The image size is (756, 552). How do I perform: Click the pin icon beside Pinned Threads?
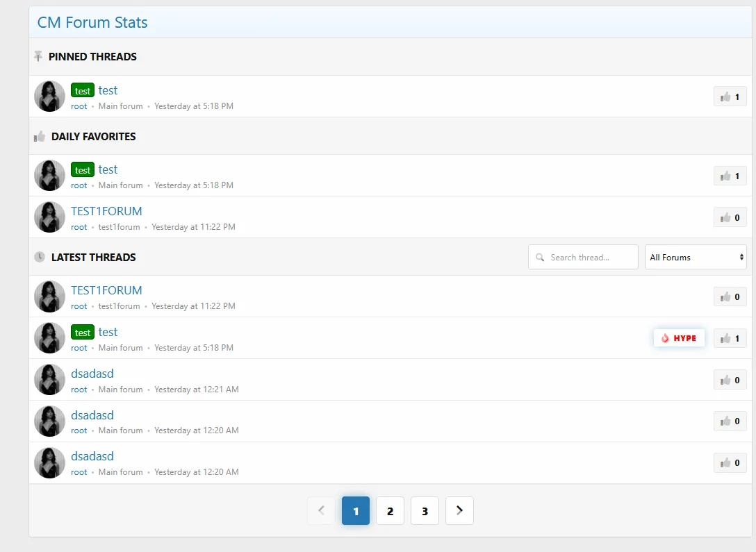pyautogui.click(x=38, y=57)
